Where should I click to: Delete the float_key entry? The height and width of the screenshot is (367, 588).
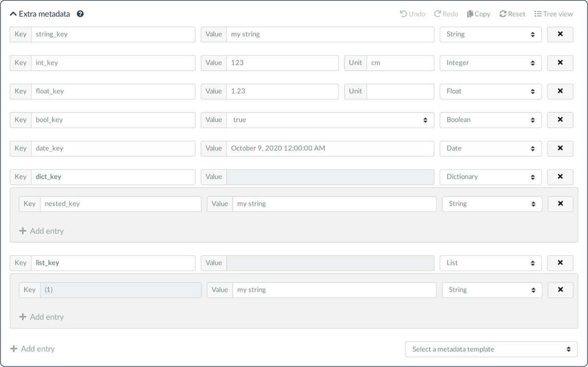click(560, 91)
